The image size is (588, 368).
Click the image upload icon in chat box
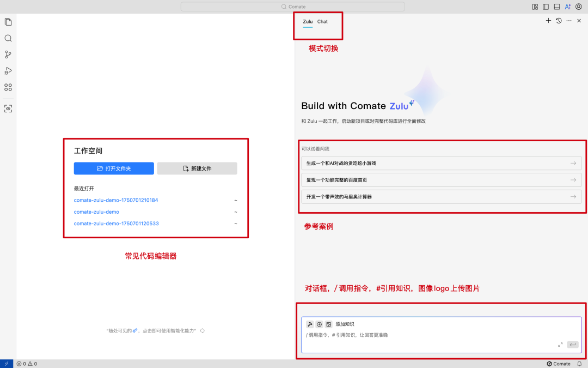point(328,324)
